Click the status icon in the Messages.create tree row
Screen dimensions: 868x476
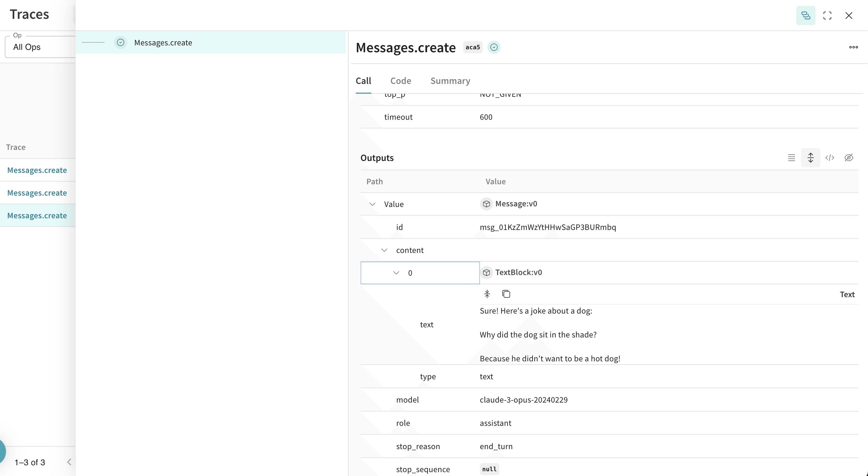coord(121,42)
